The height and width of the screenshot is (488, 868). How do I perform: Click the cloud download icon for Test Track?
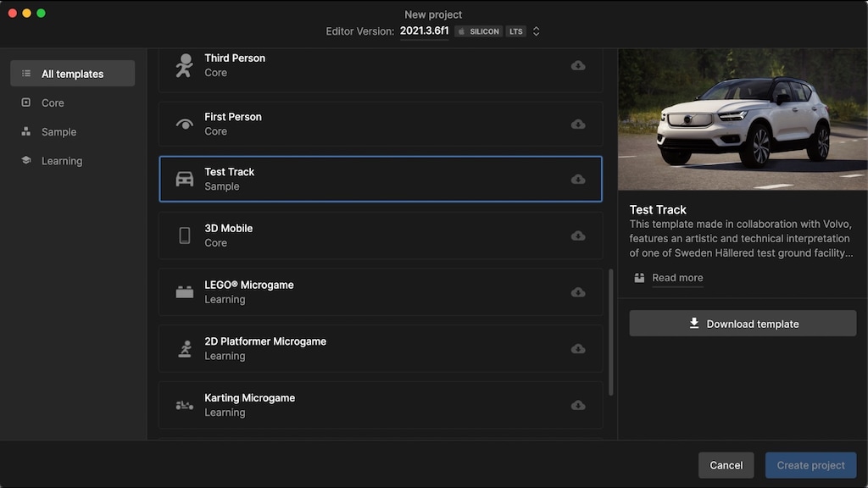pyautogui.click(x=578, y=179)
